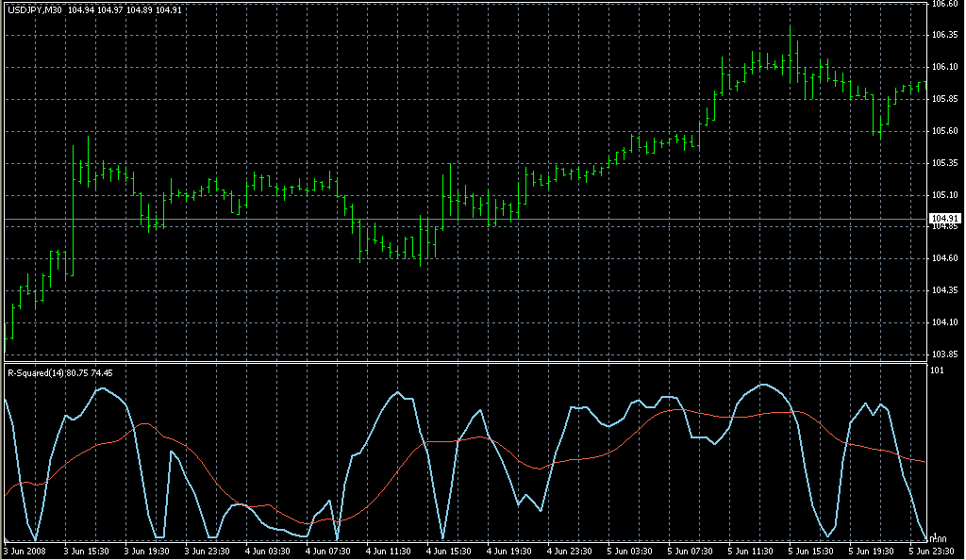Click the 5 Jun 11:30 time label
The image size is (966, 560).
pyautogui.click(x=750, y=552)
